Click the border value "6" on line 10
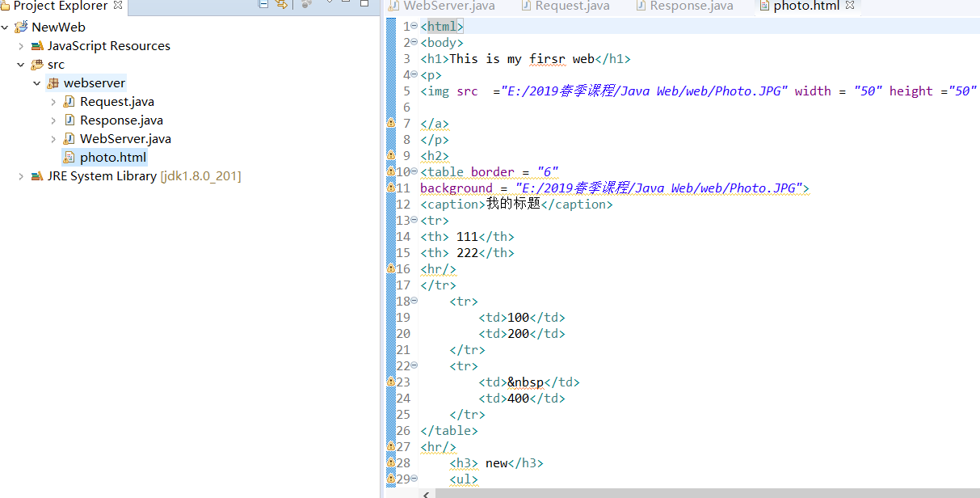Screen dimensions: 980x498 tap(548, 171)
